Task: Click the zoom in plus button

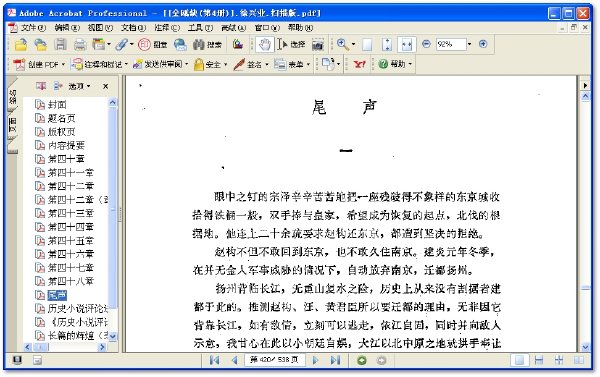Action: coord(483,44)
